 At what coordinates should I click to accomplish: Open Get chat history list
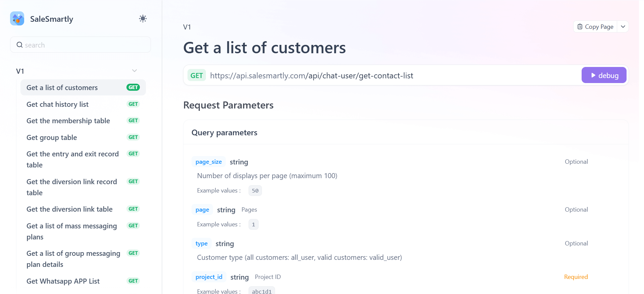tap(57, 104)
